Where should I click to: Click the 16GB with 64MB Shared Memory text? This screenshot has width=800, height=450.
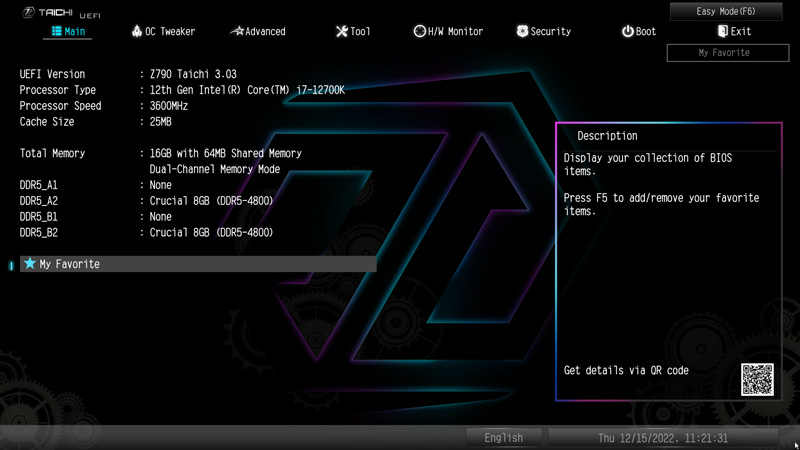[x=226, y=153]
